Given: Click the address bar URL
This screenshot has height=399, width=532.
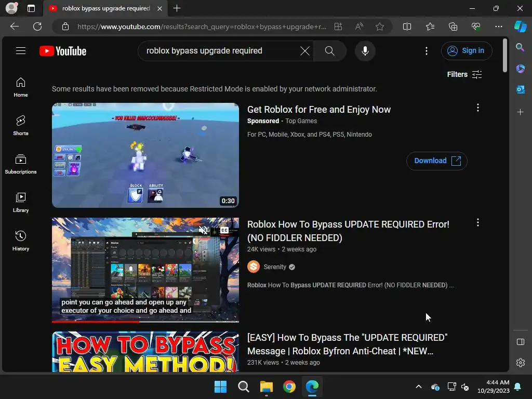Looking at the screenshot, I should coord(202,26).
